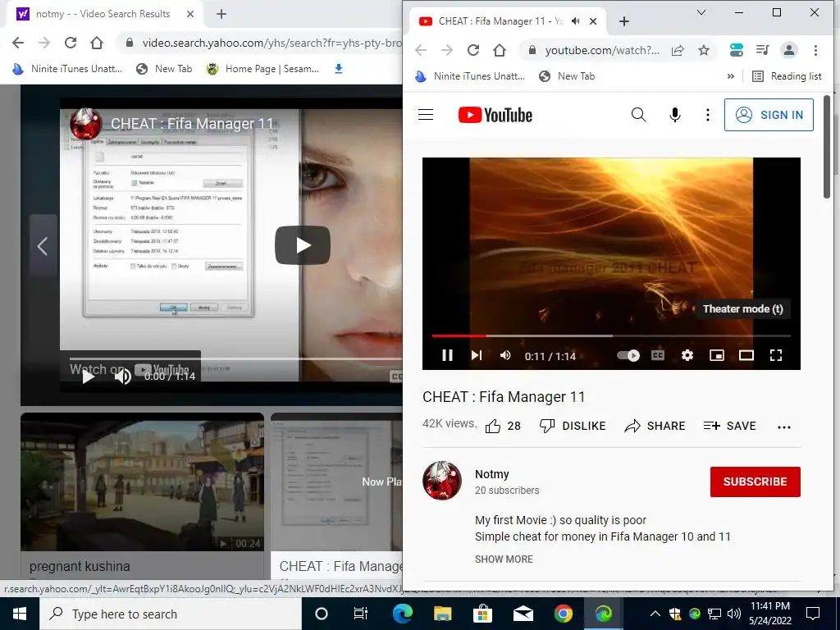Open YouTube settings three-dot menu
840x630 pixels.
pyautogui.click(x=708, y=115)
